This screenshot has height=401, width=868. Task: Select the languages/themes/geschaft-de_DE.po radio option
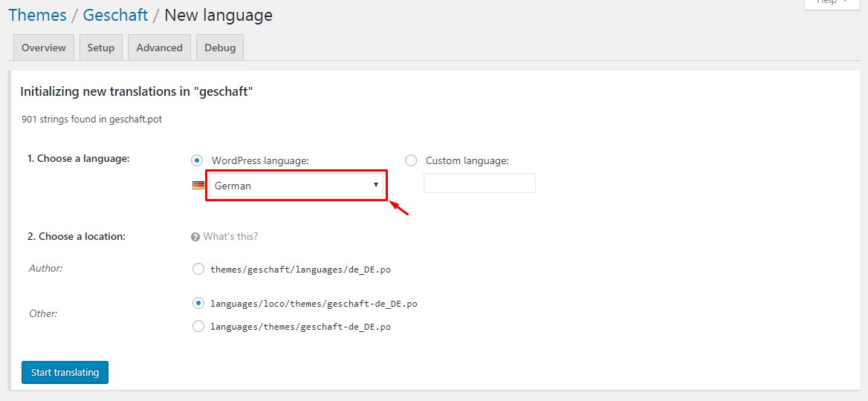click(x=198, y=326)
